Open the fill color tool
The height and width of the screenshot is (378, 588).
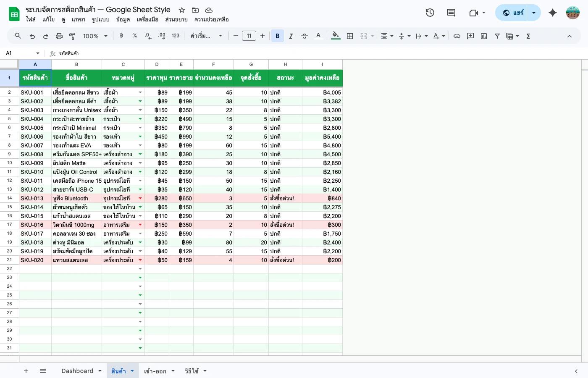tap(336, 36)
